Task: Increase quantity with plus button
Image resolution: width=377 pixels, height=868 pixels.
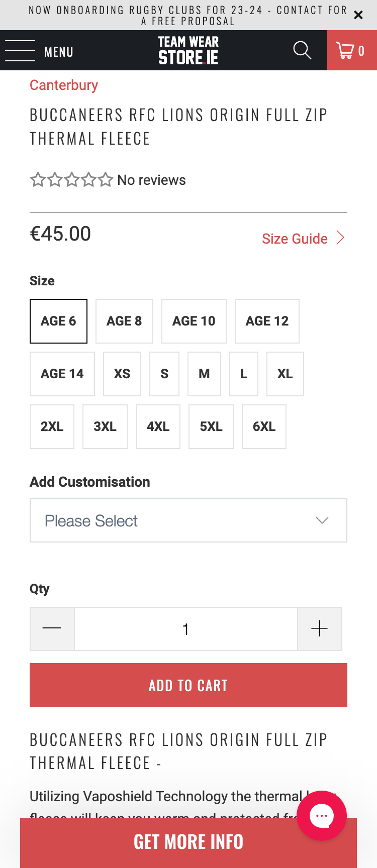Action: pyautogui.click(x=319, y=629)
